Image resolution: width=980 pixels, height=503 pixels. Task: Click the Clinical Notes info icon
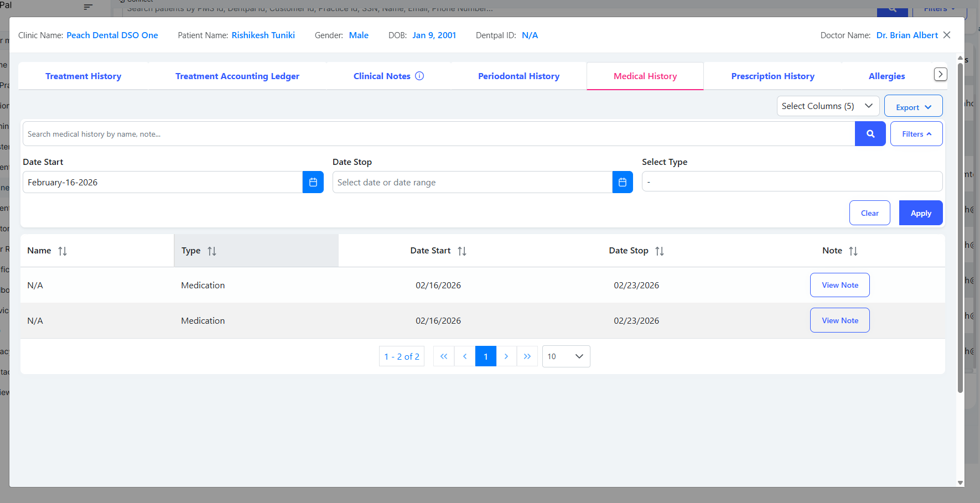pyautogui.click(x=419, y=76)
